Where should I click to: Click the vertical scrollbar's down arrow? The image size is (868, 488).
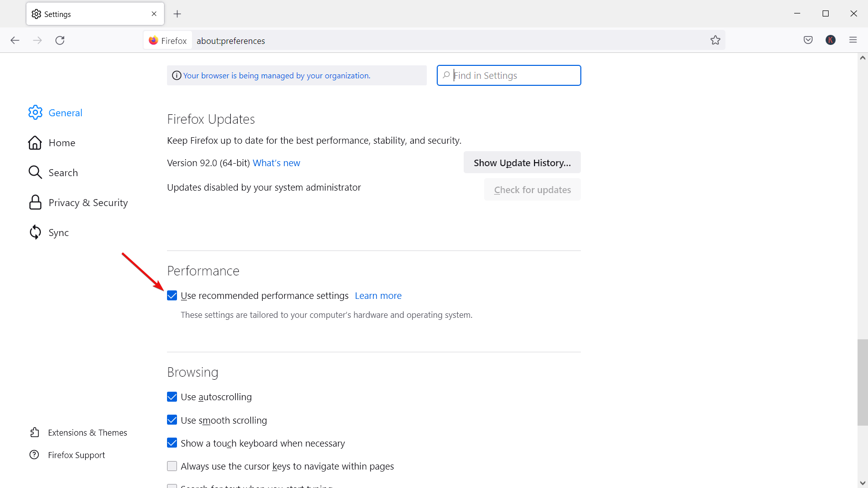(863, 483)
